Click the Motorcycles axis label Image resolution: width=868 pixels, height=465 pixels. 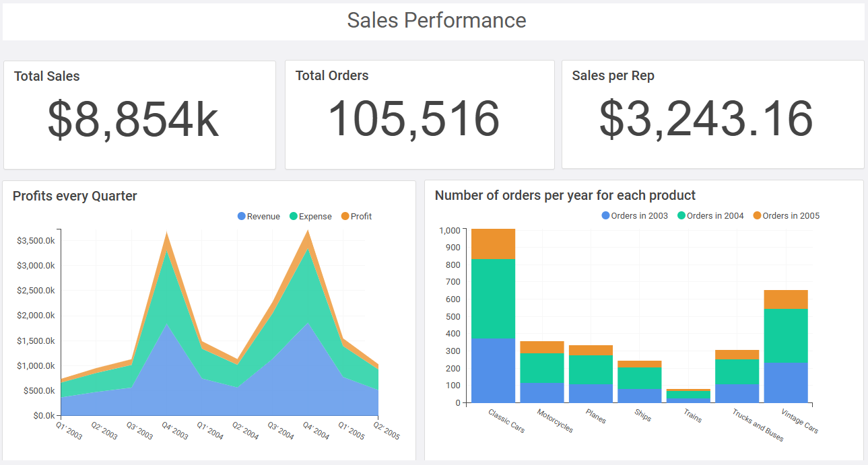click(555, 421)
